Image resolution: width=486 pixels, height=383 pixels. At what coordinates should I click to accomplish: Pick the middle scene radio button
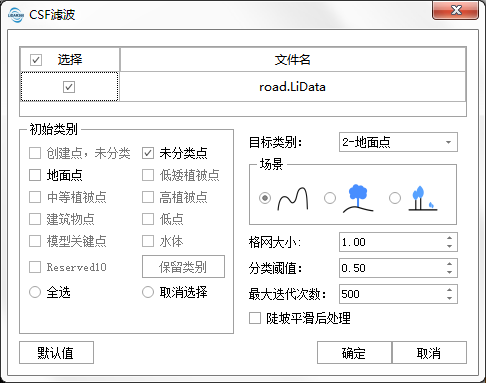[x=330, y=198]
